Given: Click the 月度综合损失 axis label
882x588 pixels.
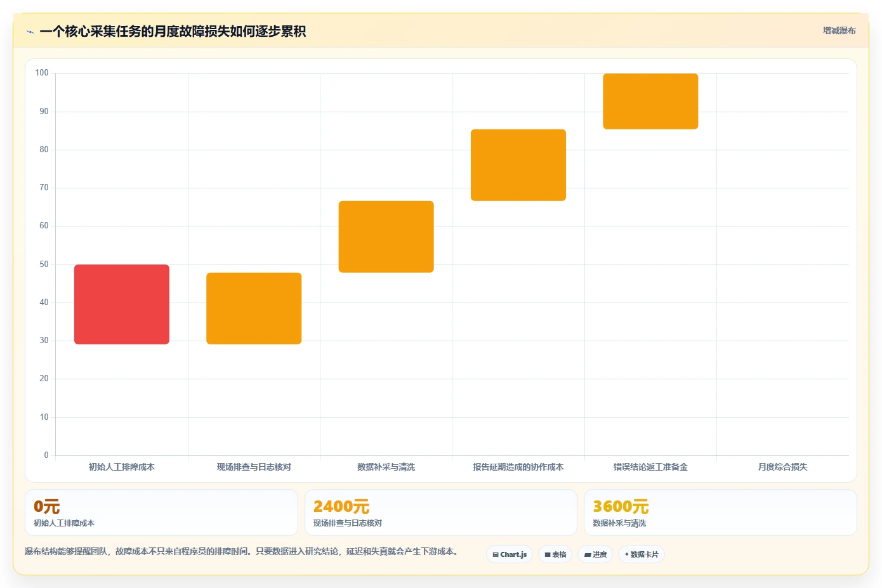Looking at the screenshot, I should point(782,467).
